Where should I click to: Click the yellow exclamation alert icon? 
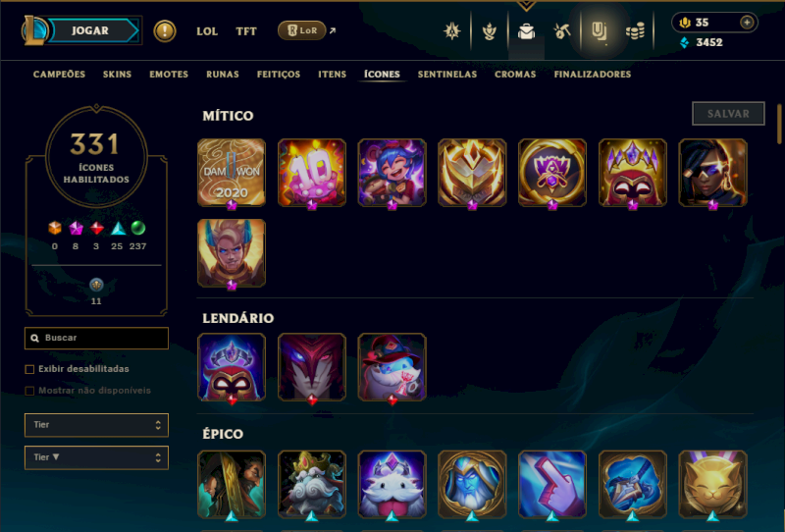164,31
